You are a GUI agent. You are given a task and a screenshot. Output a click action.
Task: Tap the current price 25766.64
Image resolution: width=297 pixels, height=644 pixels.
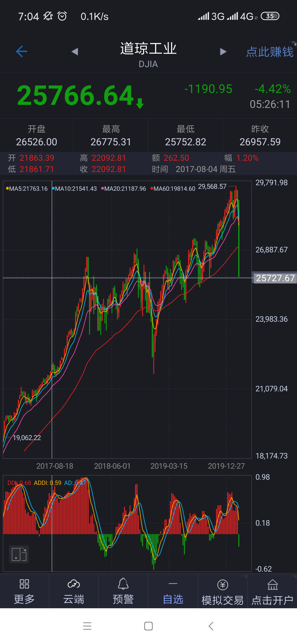[x=76, y=95]
